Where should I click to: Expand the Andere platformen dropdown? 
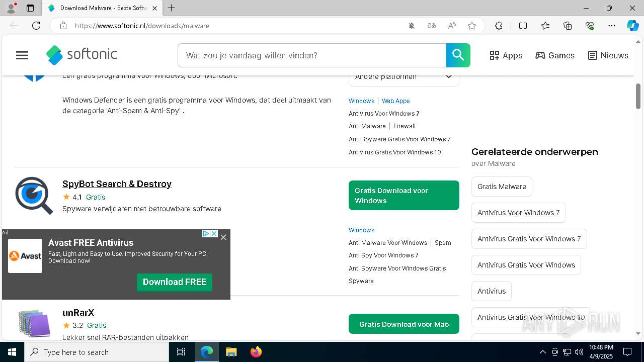coord(404,77)
